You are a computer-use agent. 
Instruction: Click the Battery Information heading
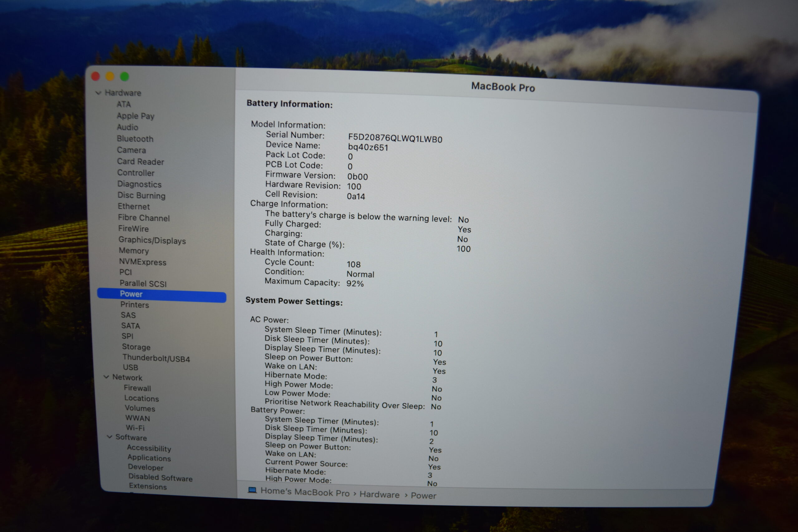click(289, 103)
